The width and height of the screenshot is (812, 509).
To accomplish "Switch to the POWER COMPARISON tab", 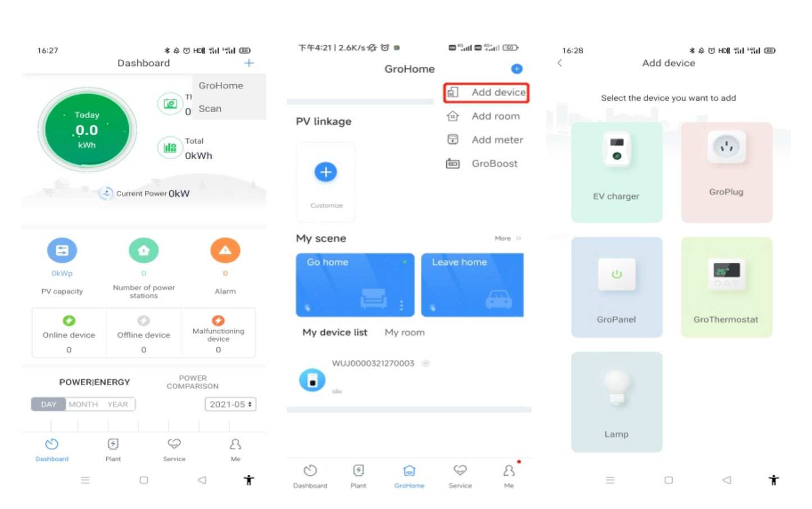I will 193,382.
